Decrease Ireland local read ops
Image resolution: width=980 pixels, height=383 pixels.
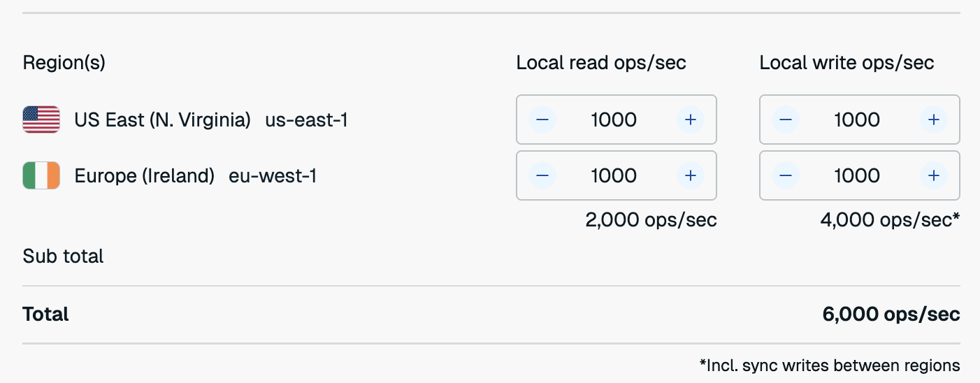click(542, 175)
